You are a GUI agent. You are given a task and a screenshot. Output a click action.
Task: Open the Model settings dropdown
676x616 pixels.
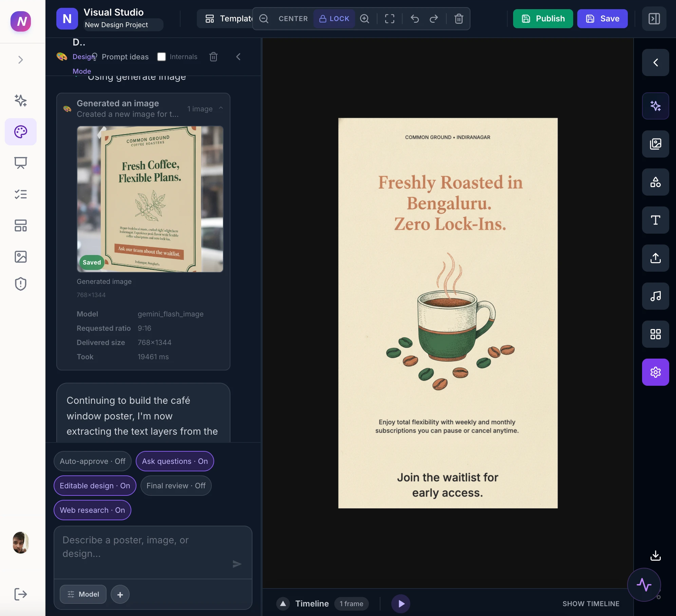click(x=83, y=594)
